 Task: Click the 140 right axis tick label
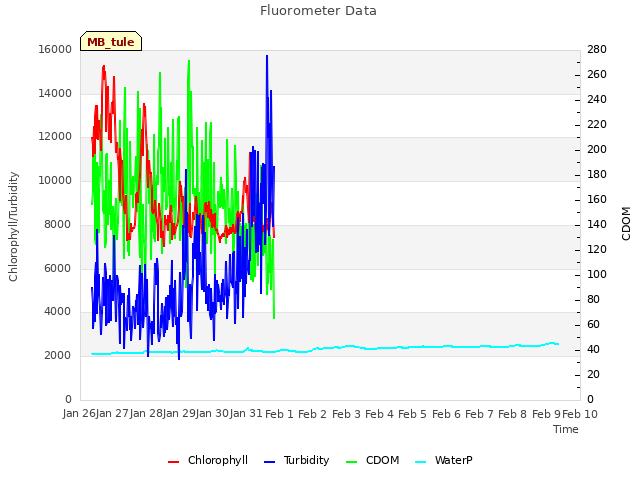tap(597, 224)
